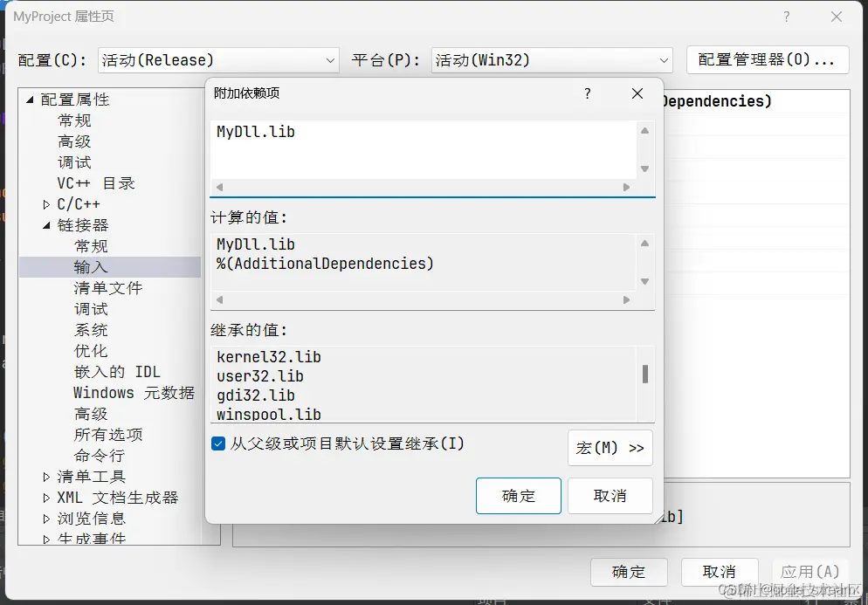Image resolution: width=868 pixels, height=605 pixels.
Task: Collapse the 配置属性 tree node
Action: [x=30, y=100]
